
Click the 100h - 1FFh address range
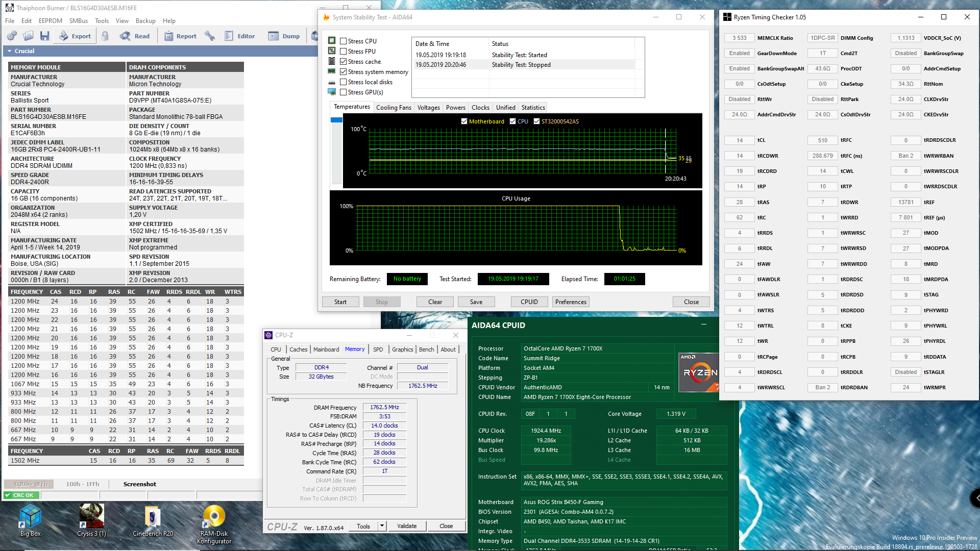(83, 484)
